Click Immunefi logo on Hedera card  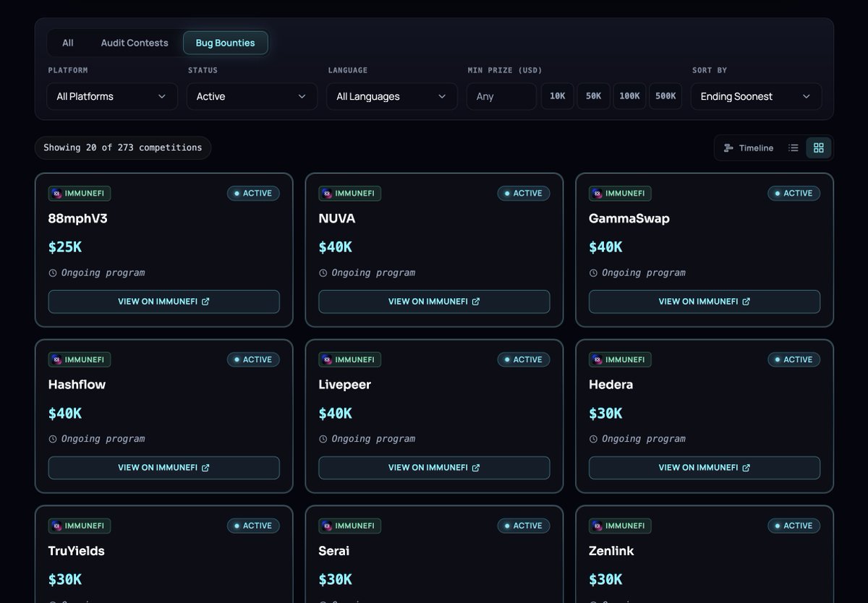point(597,359)
